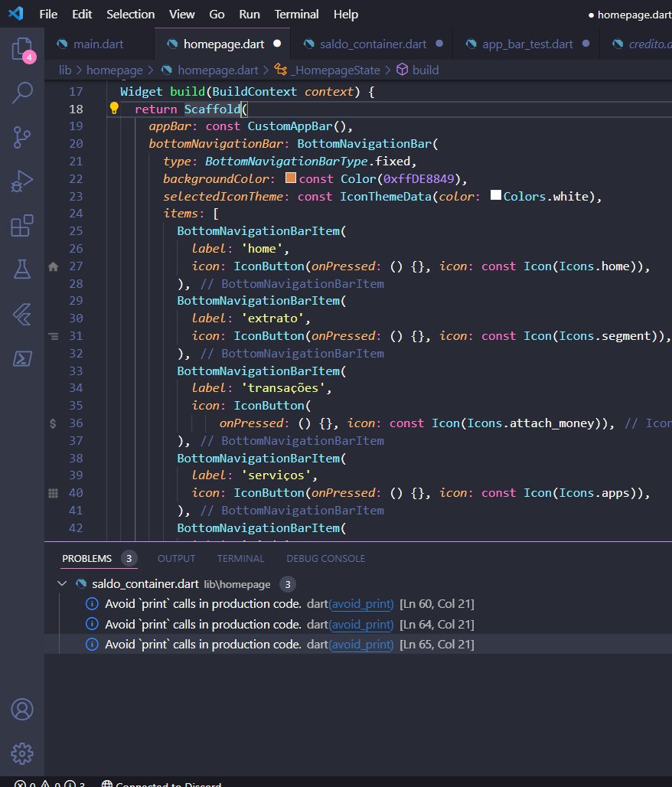This screenshot has height=787, width=672.
Task: Open the white Colors.white color swatch
Action: coord(496,194)
